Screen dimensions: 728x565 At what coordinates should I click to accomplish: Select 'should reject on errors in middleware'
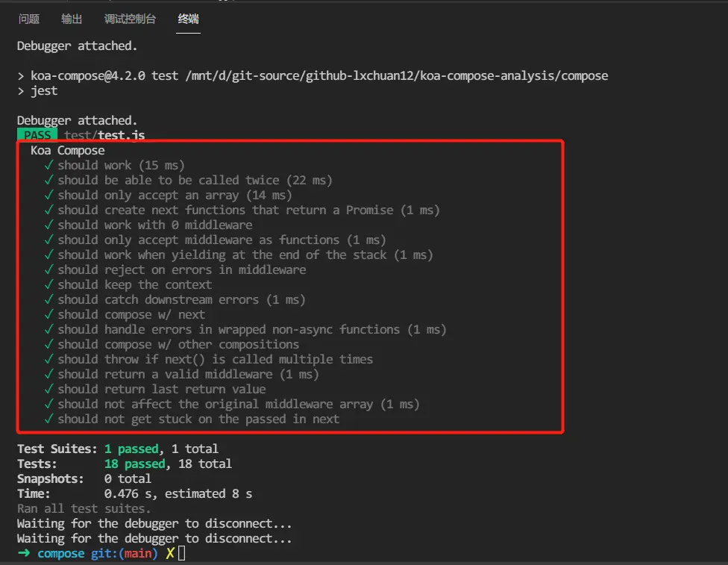(x=175, y=269)
